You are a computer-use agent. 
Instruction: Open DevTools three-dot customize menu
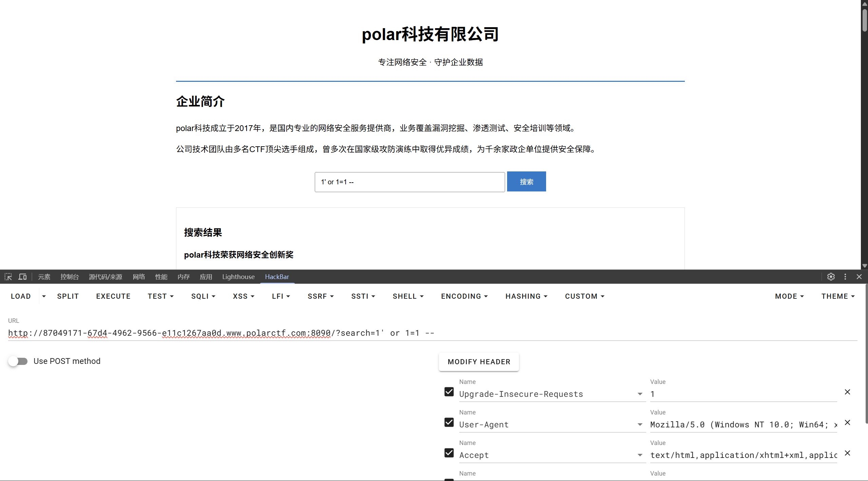click(845, 277)
